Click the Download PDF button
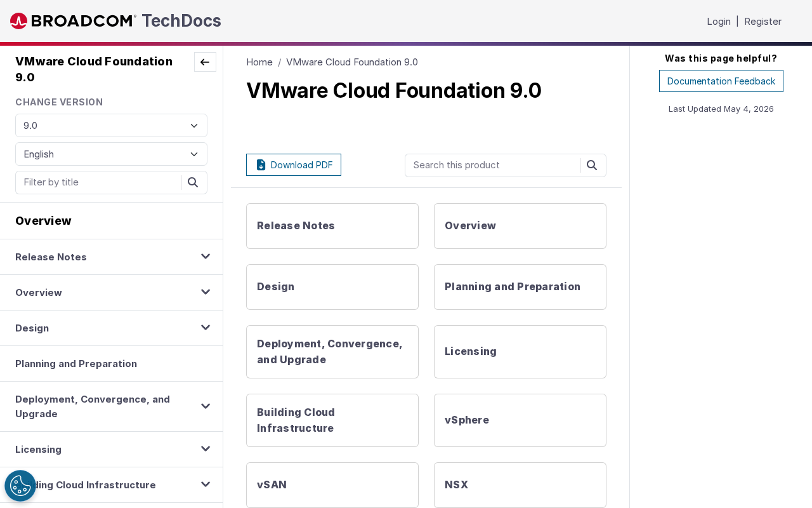 (x=294, y=165)
